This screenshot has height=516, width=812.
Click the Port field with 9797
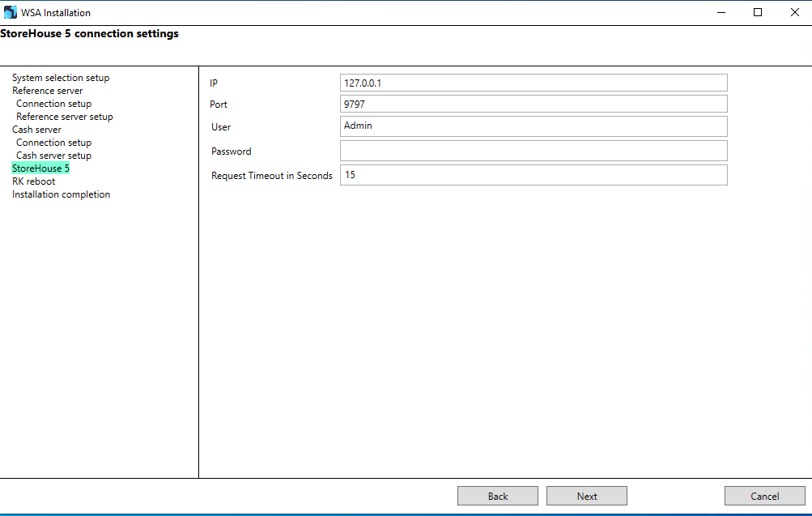click(534, 104)
